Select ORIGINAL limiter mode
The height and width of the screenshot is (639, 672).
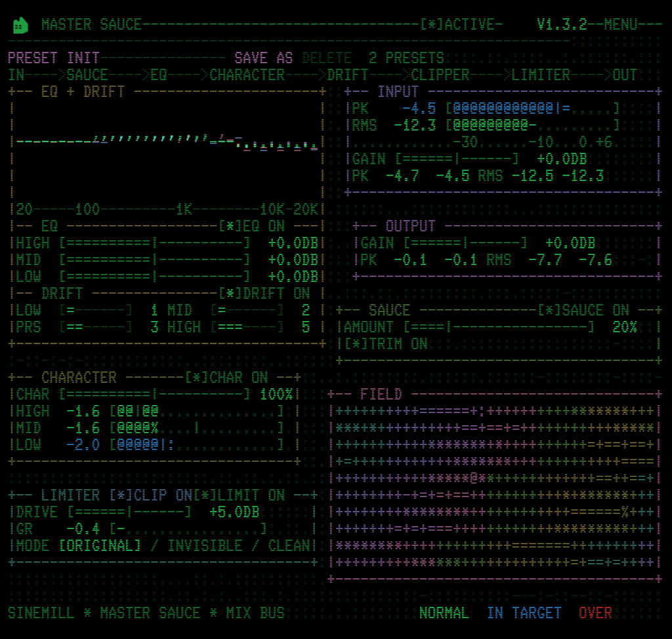coord(100,546)
